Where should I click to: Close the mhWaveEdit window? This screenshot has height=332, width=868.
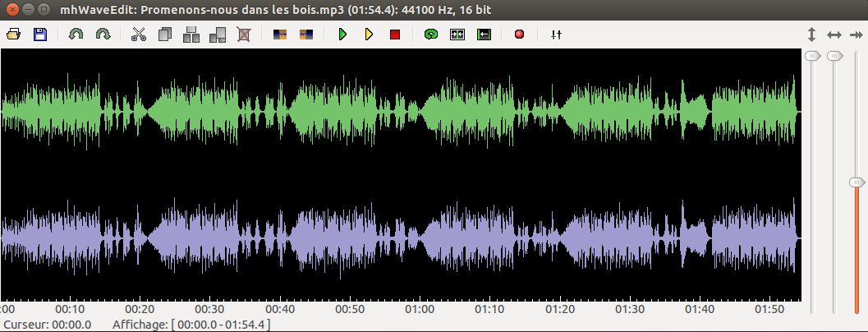13,9
